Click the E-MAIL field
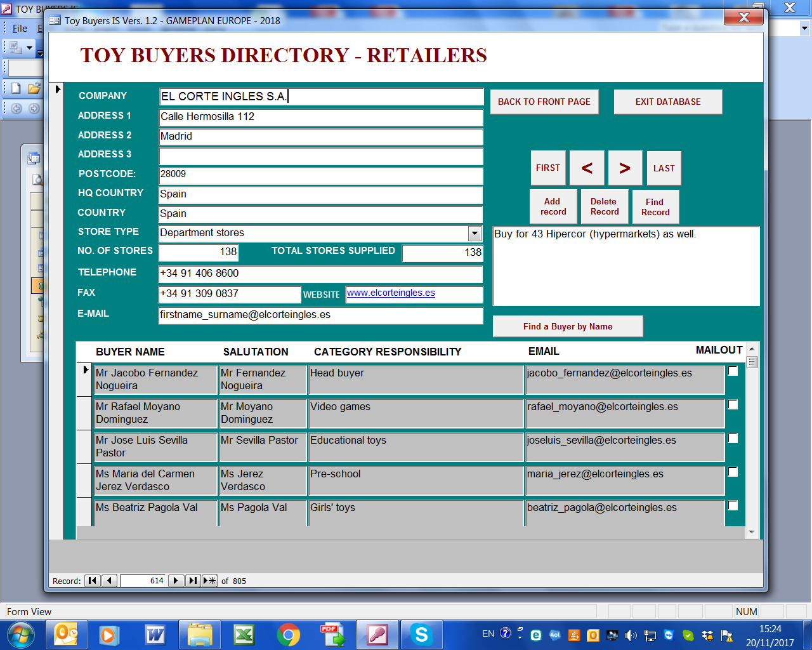This screenshot has width=812, height=650. point(321,315)
